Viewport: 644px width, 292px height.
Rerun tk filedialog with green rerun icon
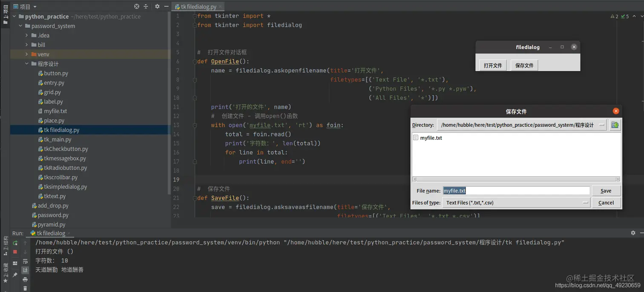click(x=15, y=243)
